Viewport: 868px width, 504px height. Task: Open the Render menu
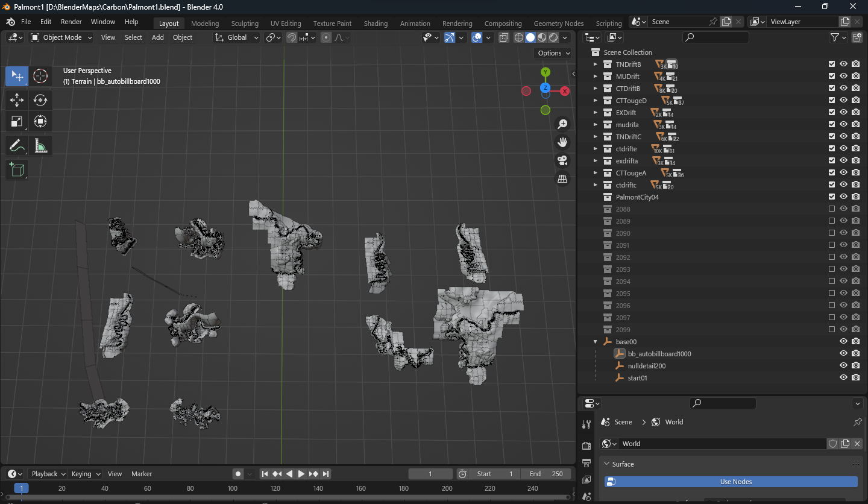tap(71, 22)
